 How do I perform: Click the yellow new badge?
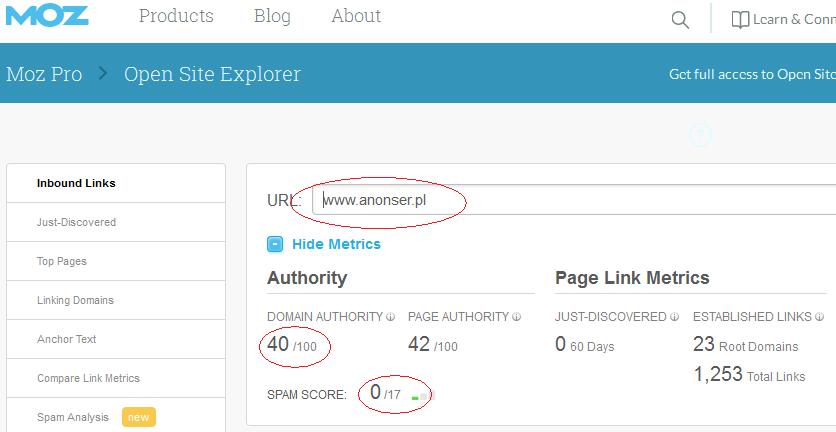coord(139,417)
